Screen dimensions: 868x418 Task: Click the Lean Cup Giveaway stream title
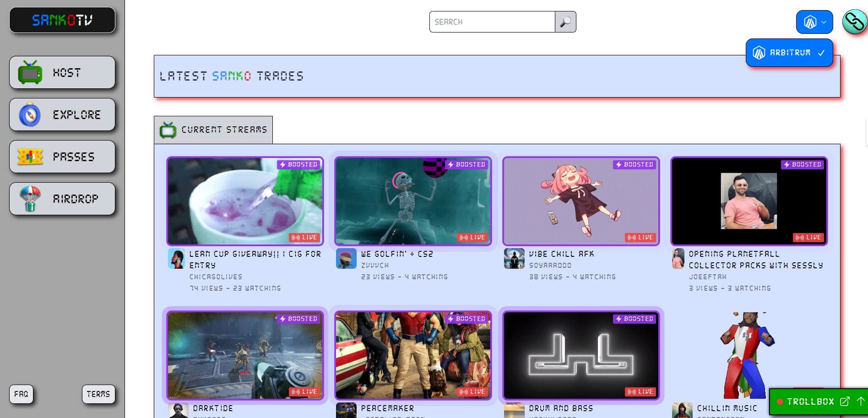[255, 260]
